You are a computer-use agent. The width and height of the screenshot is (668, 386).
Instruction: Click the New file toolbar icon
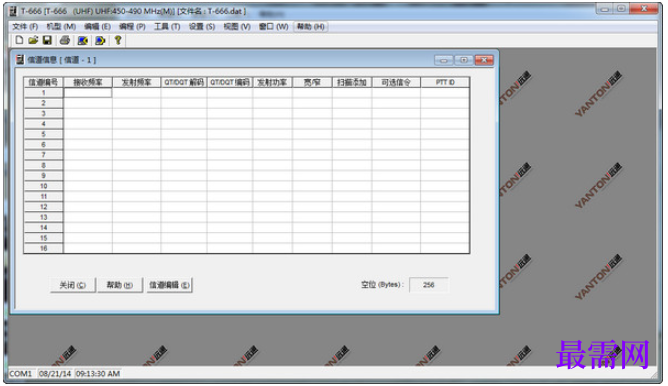point(19,40)
